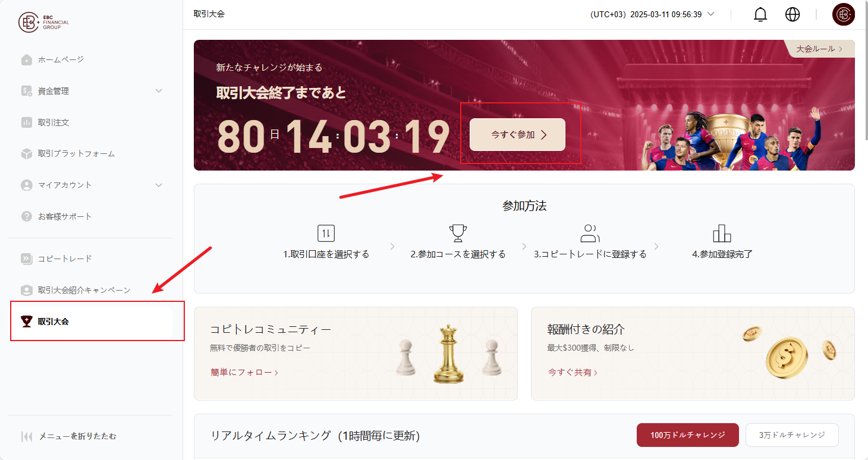Expand the 資金管理 submenu chevron
Image resolution: width=868 pixels, height=460 pixels.
159,91
